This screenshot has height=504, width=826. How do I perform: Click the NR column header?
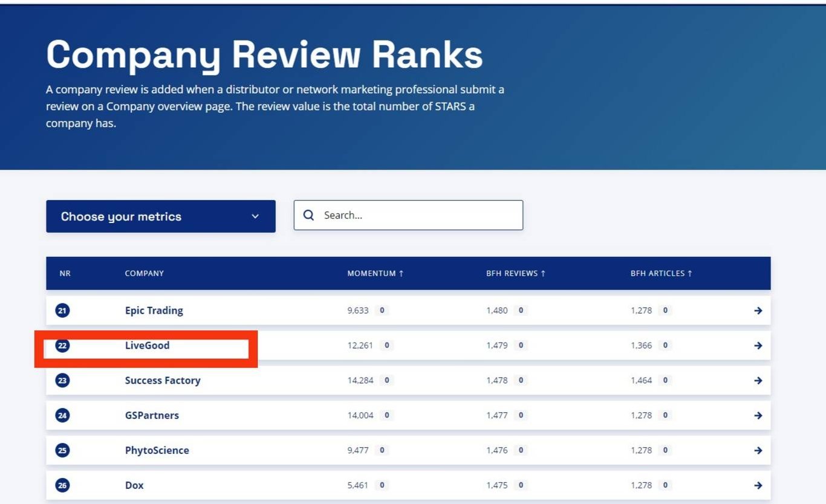(x=65, y=273)
